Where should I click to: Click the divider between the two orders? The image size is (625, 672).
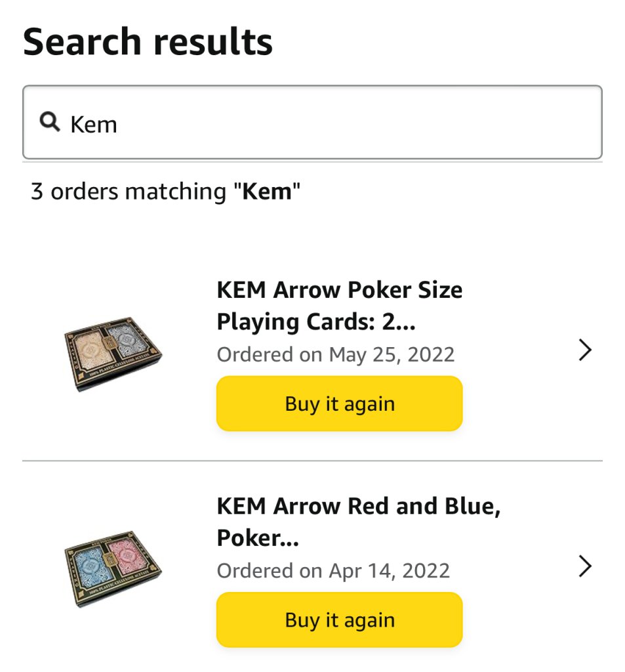(x=312, y=461)
